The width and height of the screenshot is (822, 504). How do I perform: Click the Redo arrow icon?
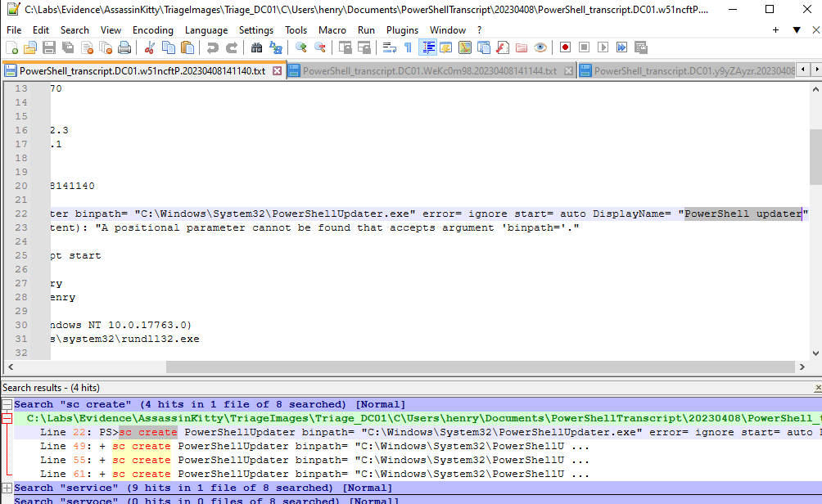click(231, 48)
